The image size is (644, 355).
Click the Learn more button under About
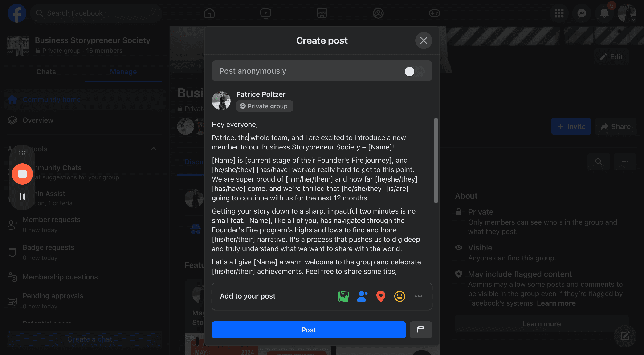click(542, 324)
